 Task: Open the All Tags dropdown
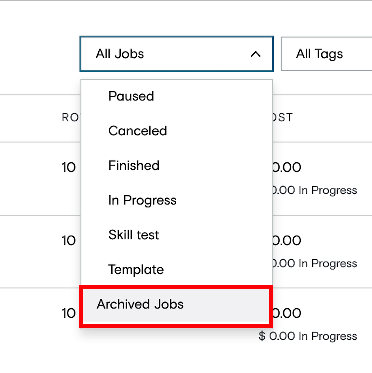tap(327, 54)
